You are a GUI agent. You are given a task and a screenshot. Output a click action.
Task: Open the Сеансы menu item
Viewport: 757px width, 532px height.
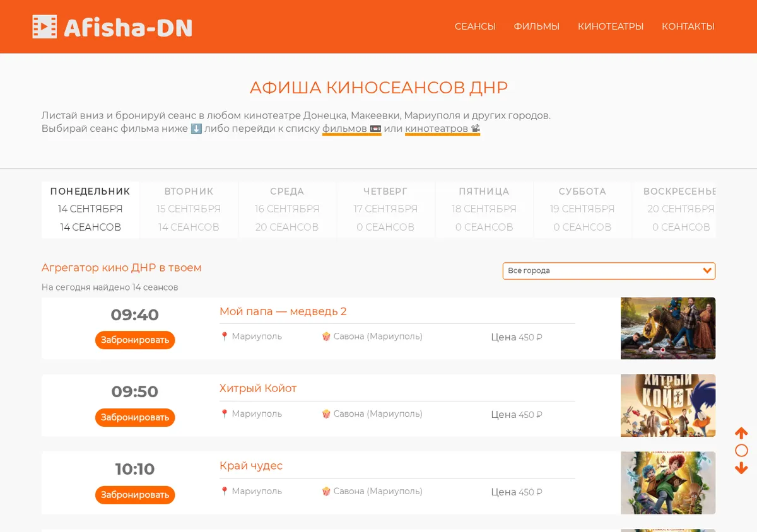pyautogui.click(x=475, y=26)
